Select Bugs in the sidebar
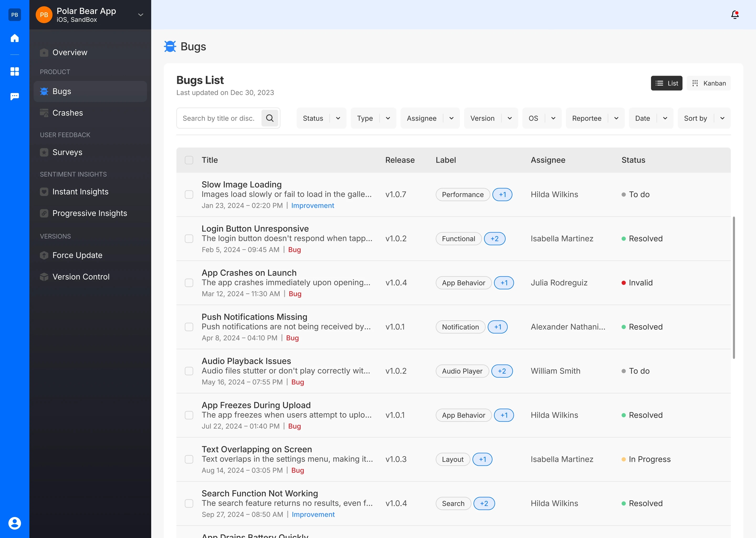The width and height of the screenshot is (756, 538). pos(90,91)
